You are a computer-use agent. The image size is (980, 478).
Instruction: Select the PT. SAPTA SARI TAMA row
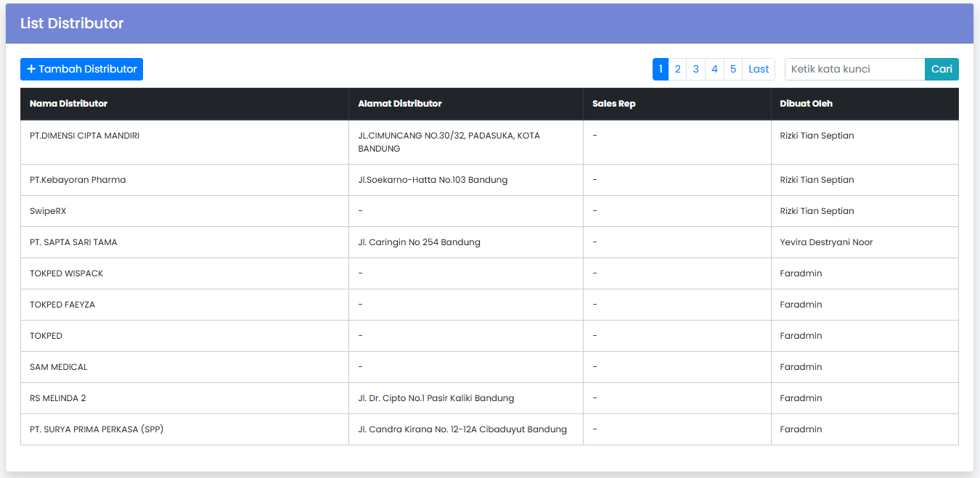click(x=73, y=242)
